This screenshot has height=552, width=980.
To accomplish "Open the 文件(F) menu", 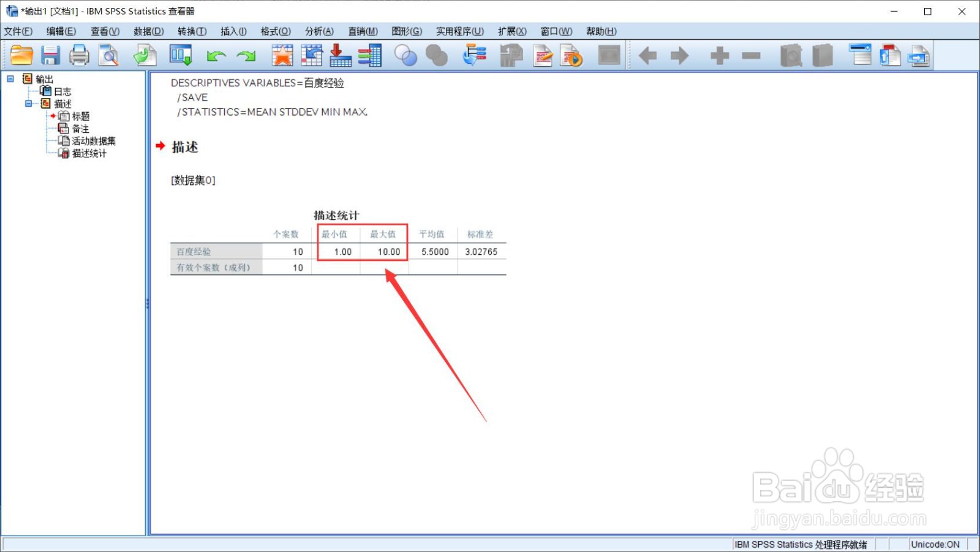I will pyautogui.click(x=18, y=31).
